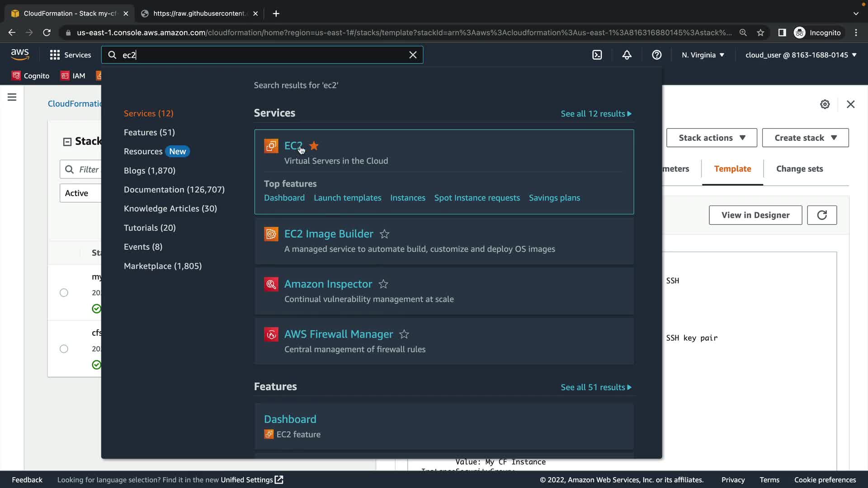
Task: Open the notifications bell icon
Action: point(627,55)
